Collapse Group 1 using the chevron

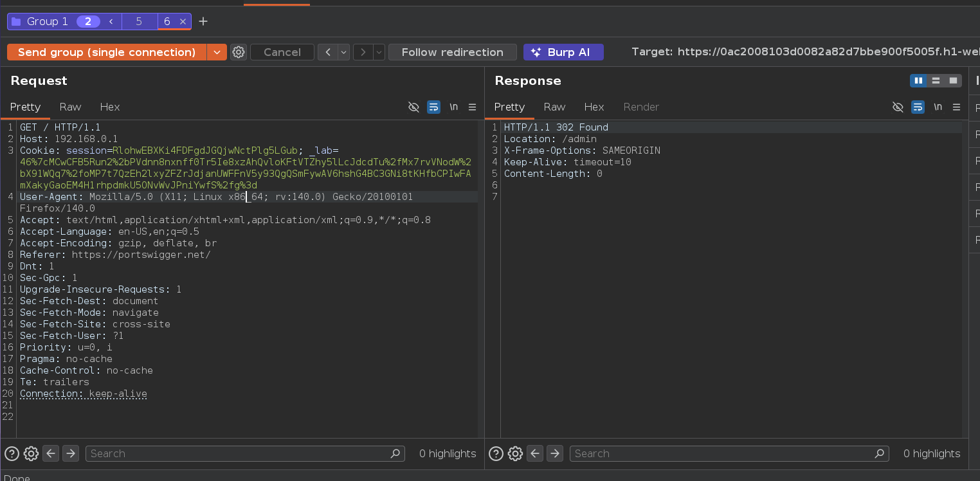(x=111, y=21)
